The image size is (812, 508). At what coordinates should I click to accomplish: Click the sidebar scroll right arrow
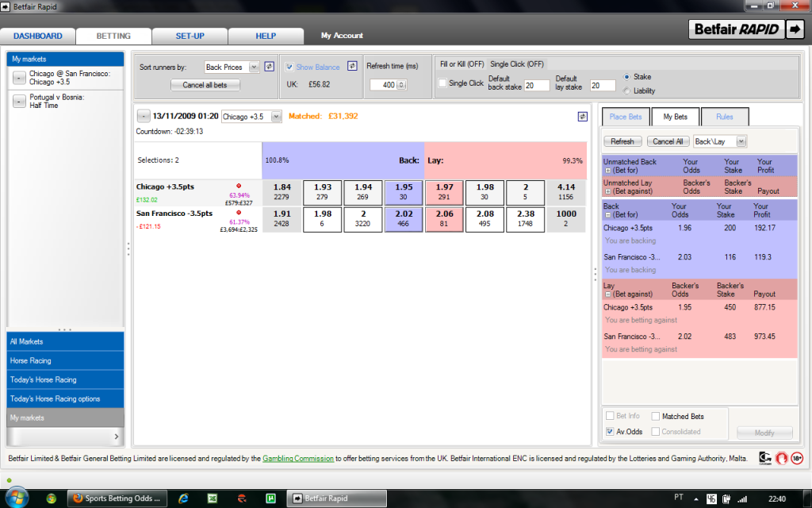[x=116, y=437]
